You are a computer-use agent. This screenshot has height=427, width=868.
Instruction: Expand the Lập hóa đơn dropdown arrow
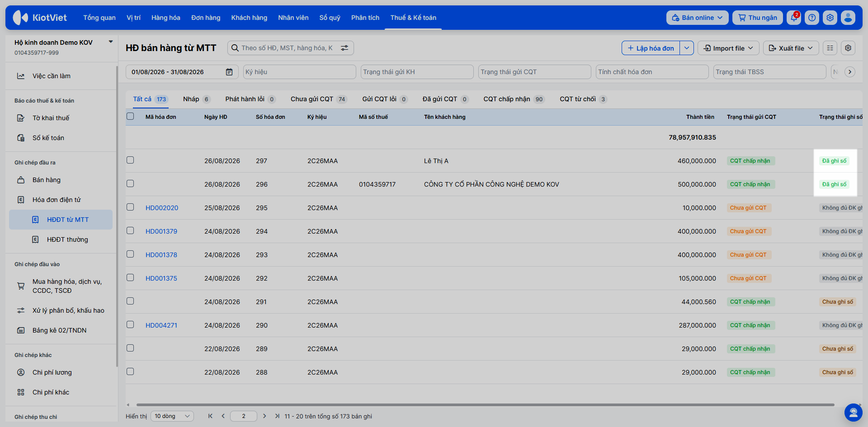[687, 48]
